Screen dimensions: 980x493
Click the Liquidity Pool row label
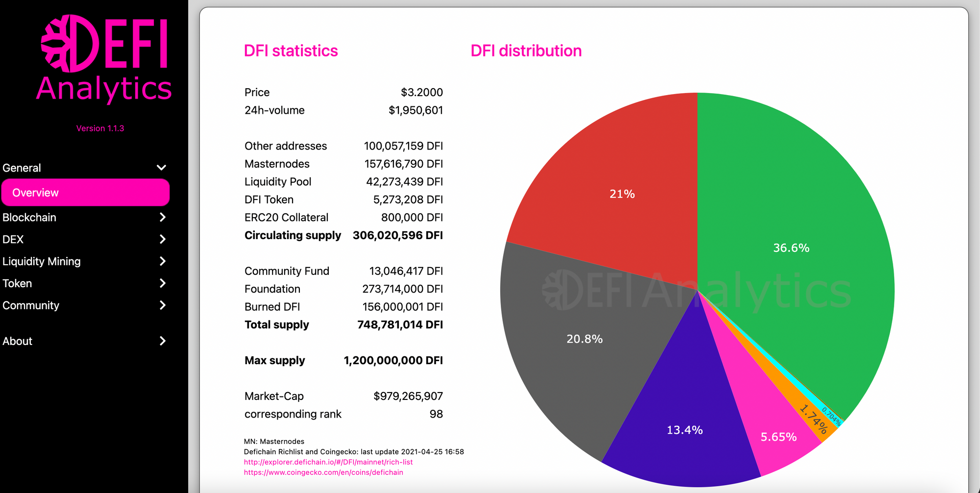[278, 182]
